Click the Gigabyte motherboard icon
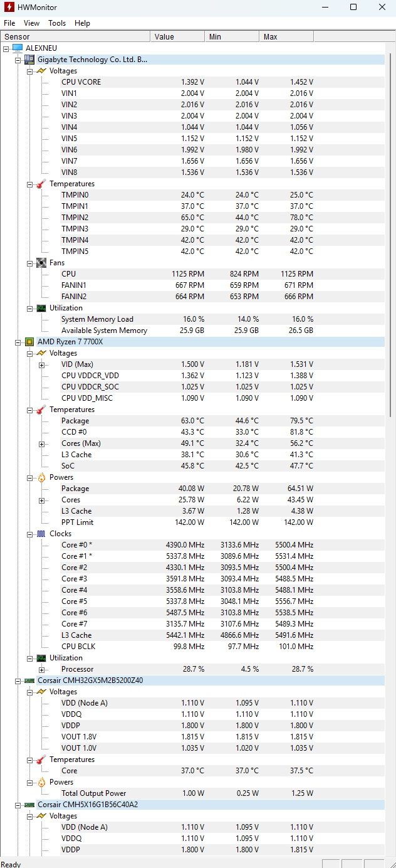This screenshot has height=868, width=396. click(x=29, y=60)
